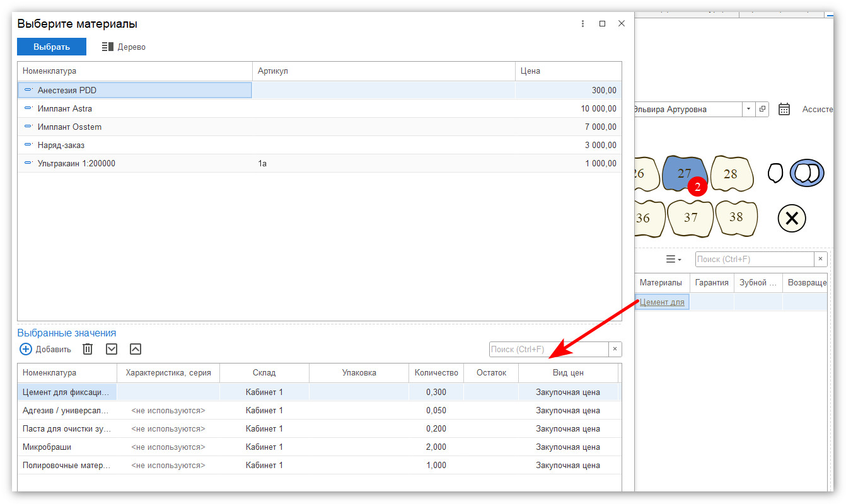Click the single tooth outline icon

pos(775,173)
